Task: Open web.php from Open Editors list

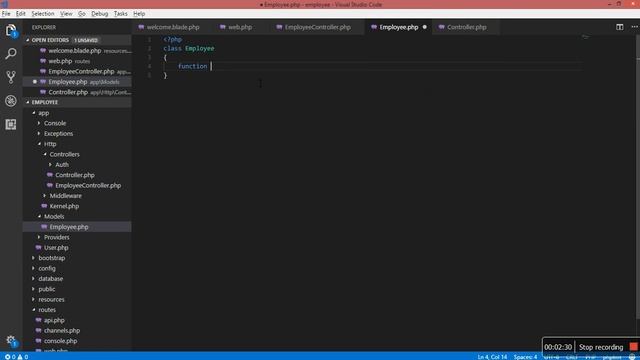Action: 77,61
